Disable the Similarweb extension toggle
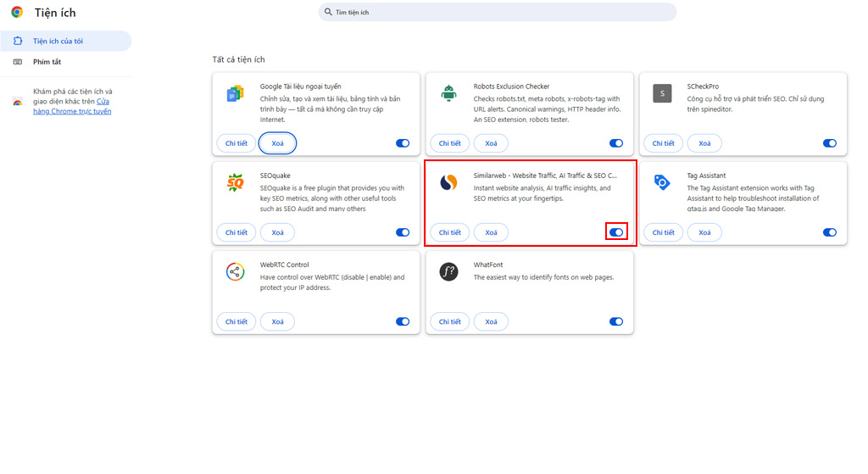The image size is (868, 474). (x=616, y=232)
